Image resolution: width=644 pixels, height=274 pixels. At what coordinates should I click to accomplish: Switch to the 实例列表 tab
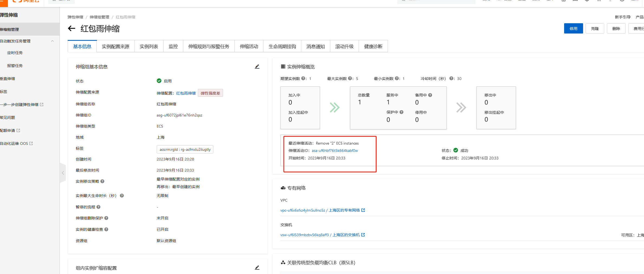click(x=149, y=46)
